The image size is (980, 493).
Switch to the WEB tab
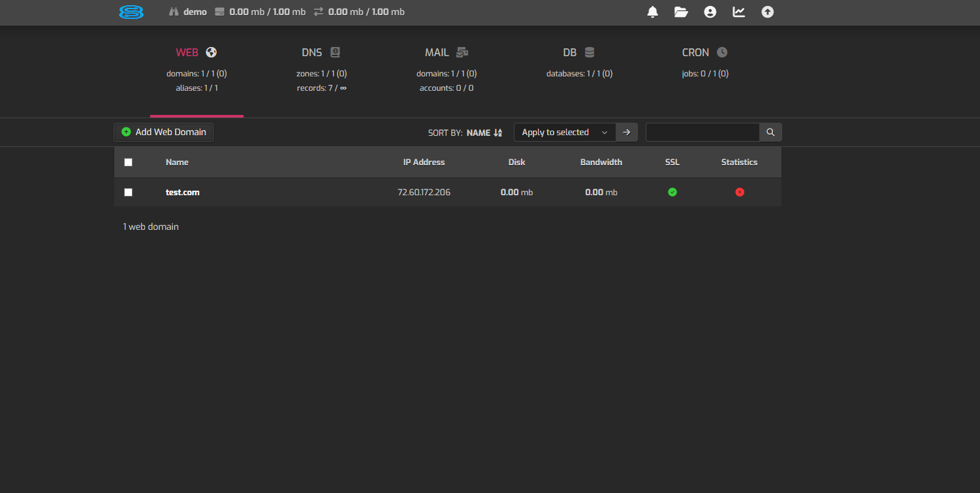pos(197,52)
